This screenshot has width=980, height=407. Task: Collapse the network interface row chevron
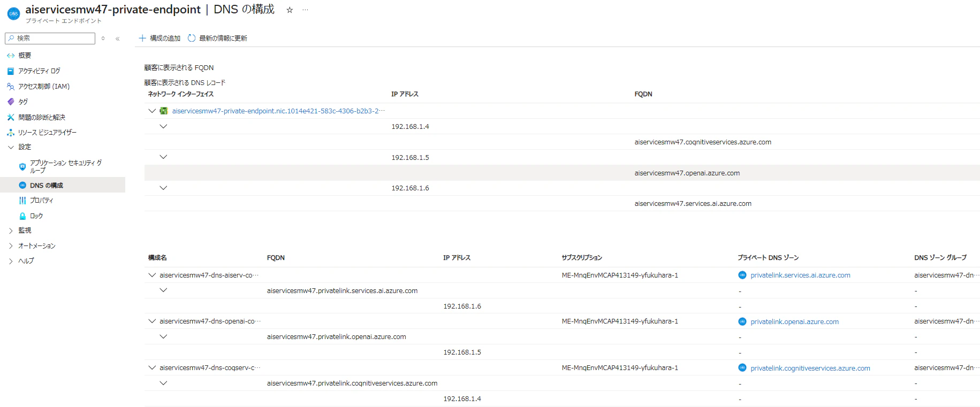pos(152,111)
